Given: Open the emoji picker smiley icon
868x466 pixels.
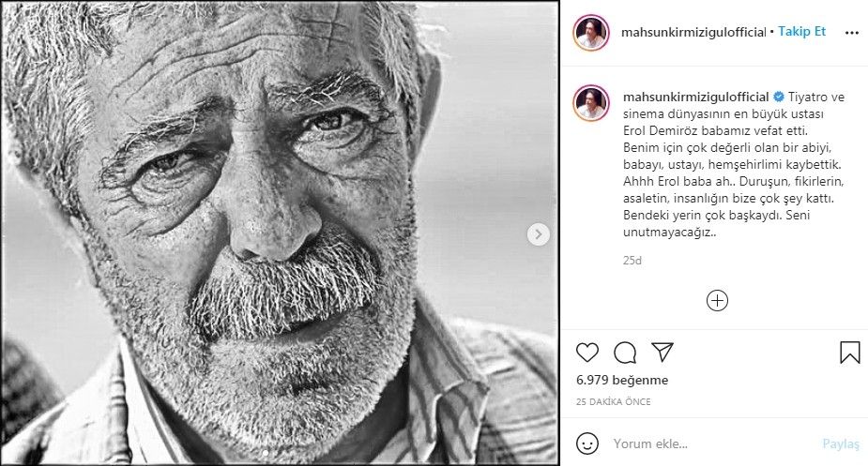Looking at the screenshot, I should coord(587,443).
